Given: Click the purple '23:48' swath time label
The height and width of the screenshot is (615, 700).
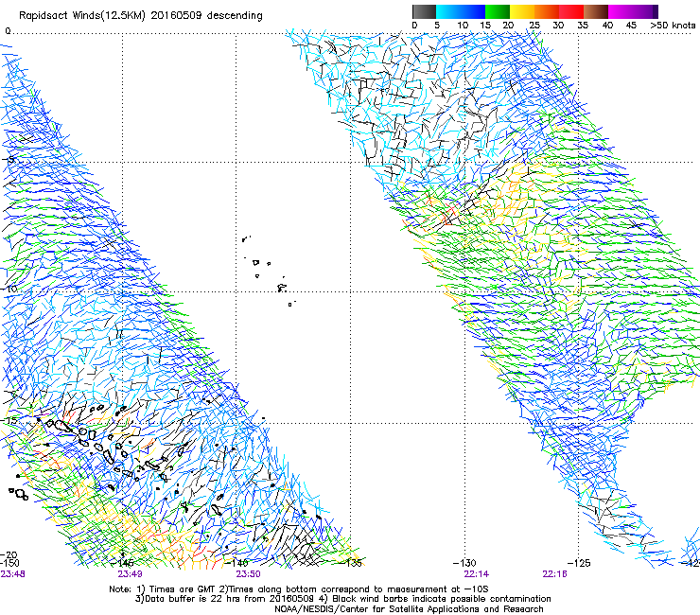Looking at the screenshot, I should pyautogui.click(x=13, y=574).
